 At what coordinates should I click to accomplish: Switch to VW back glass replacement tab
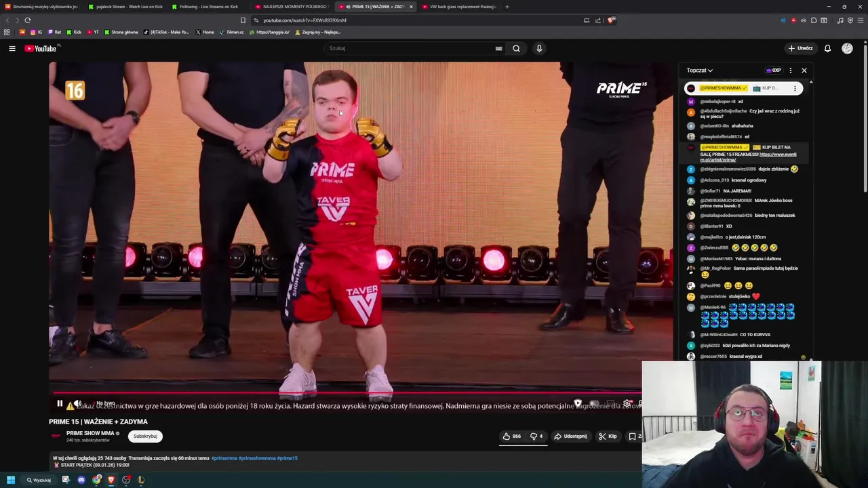(458, 7)
